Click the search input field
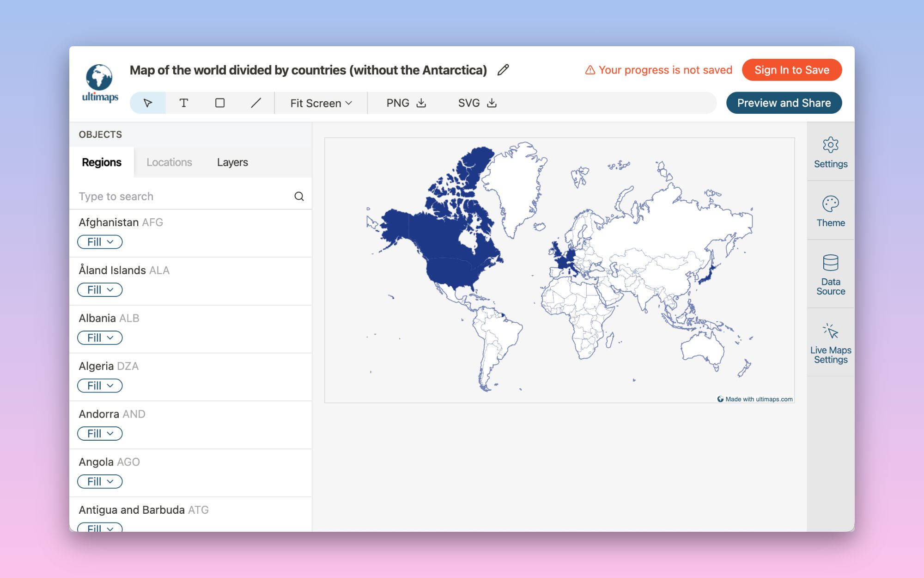Screen dimensions: 924x578 189,195
